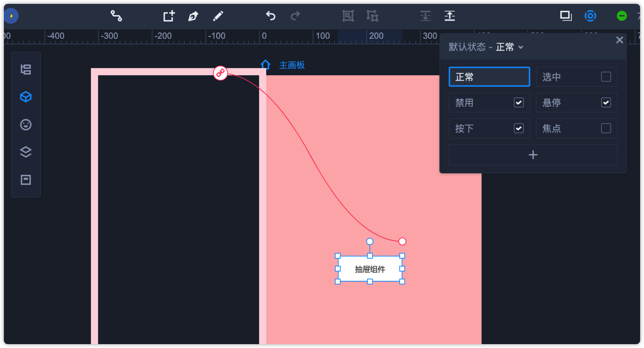Click the red link handle on artboard
The height and width of the screenshot is (348, 644).
[220, 73]
